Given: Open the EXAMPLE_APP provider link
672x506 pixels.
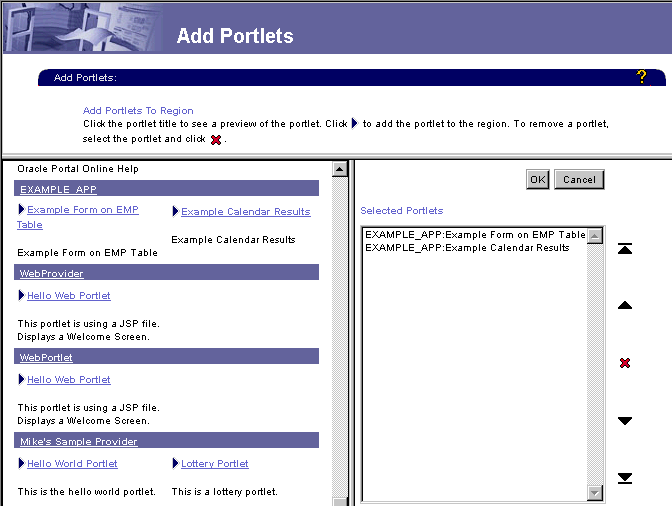Looking at the screenshot, I should pos(58,189).
